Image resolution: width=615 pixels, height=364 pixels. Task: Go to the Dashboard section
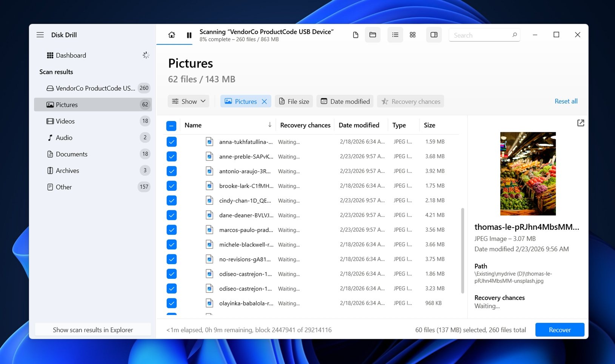click(x=71, y=55)
